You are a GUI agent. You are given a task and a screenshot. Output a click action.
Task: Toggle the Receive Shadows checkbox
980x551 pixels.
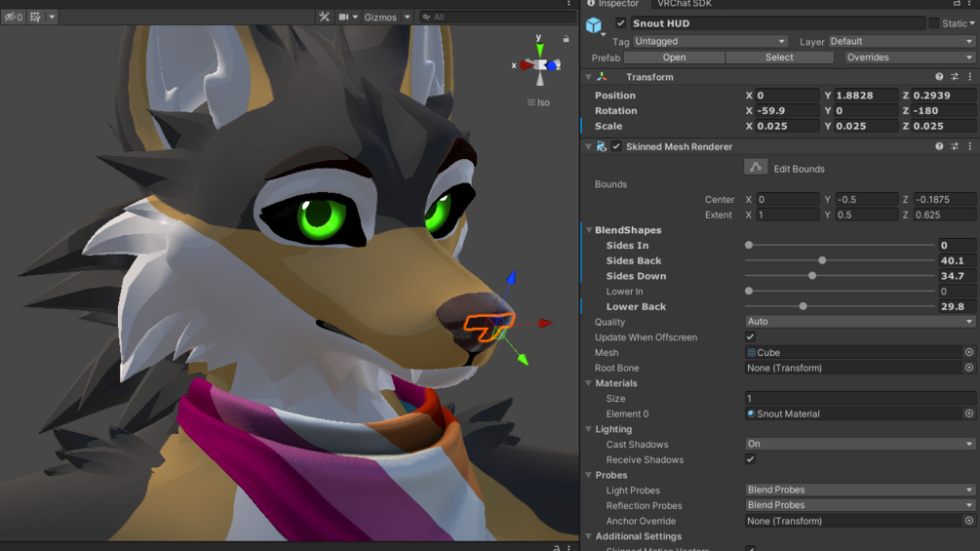750,459
